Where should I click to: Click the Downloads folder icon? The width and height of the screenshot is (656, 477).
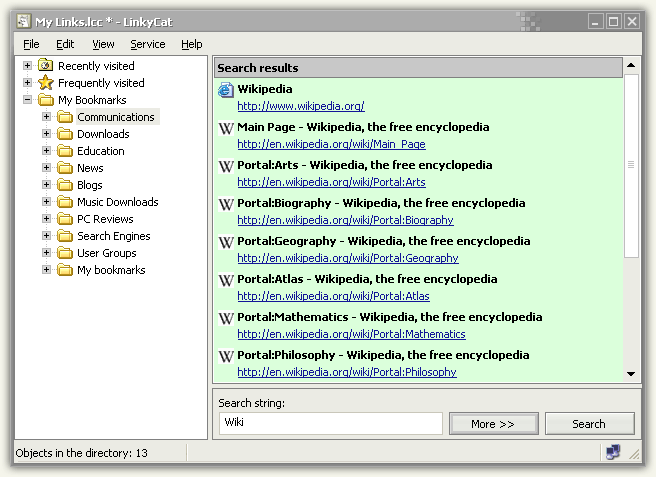click(65, 134)
